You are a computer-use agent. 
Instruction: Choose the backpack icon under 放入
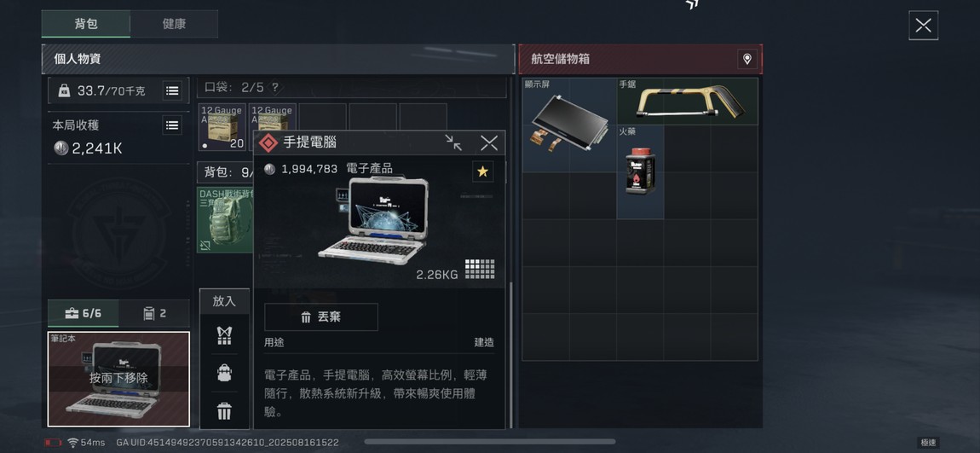[224, 373]
